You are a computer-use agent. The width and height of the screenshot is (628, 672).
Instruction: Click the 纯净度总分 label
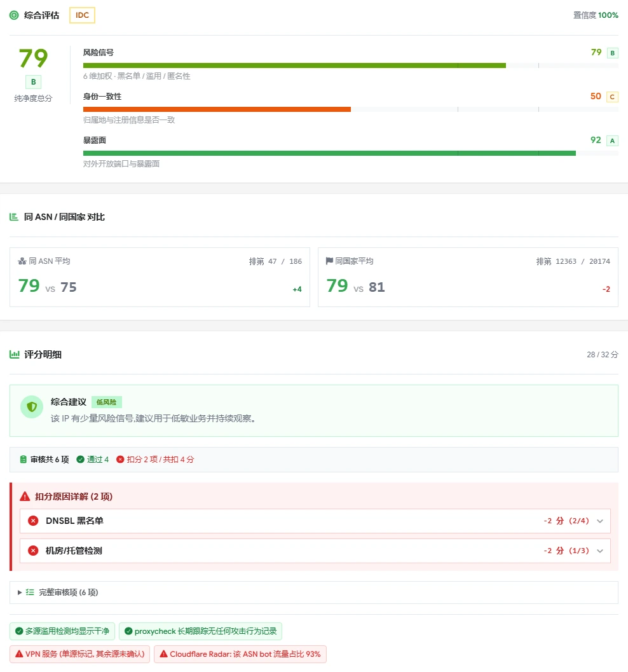click(x=34, y=98)
